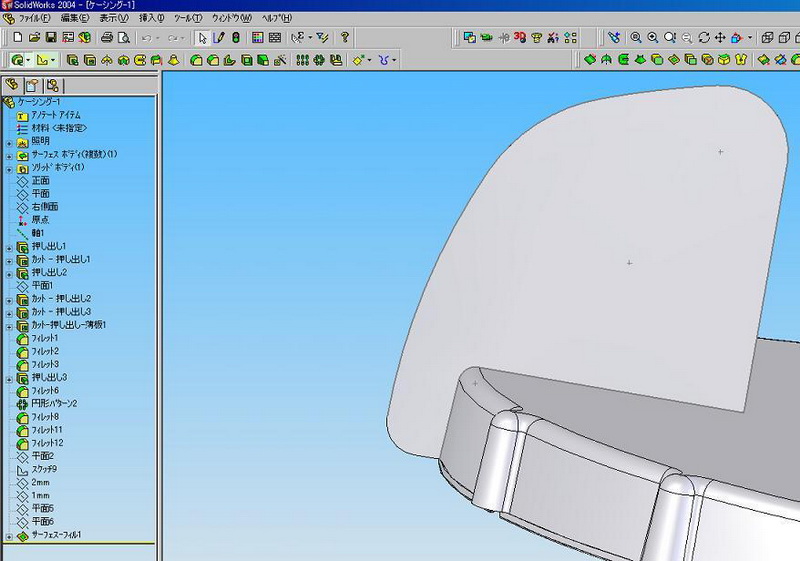Switch to the PropertyManager tab

coord(32,85)
